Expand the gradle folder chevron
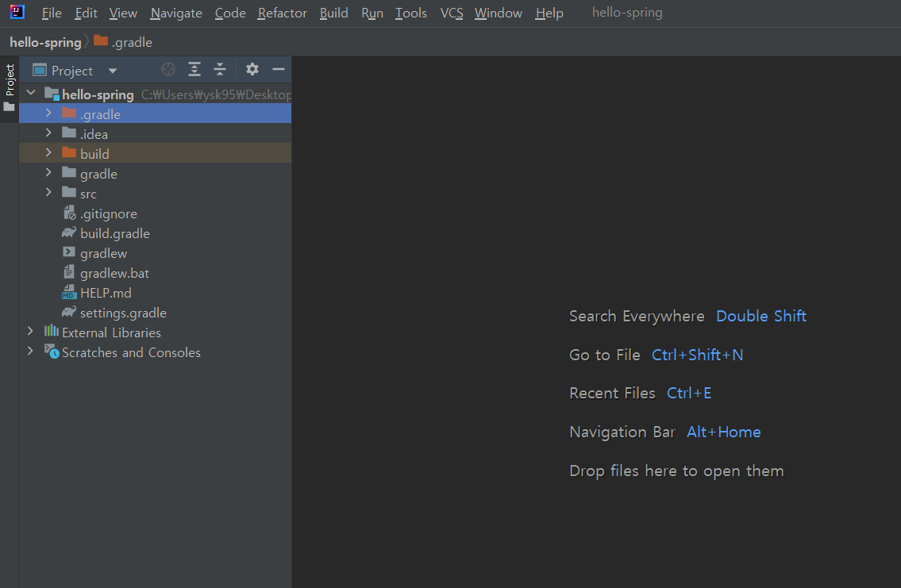Image resolution: width=901 pixels, height=588 pixels. (x=48, y=172)
